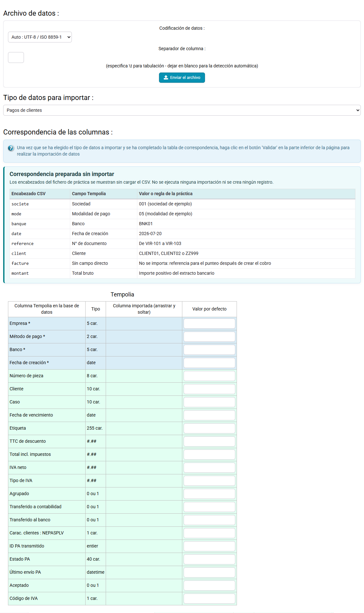Image resolution: width=364 pixels, height=613 pixels.
Task: Click the '2026-07-20' value cell
Action: click(246, 234)
